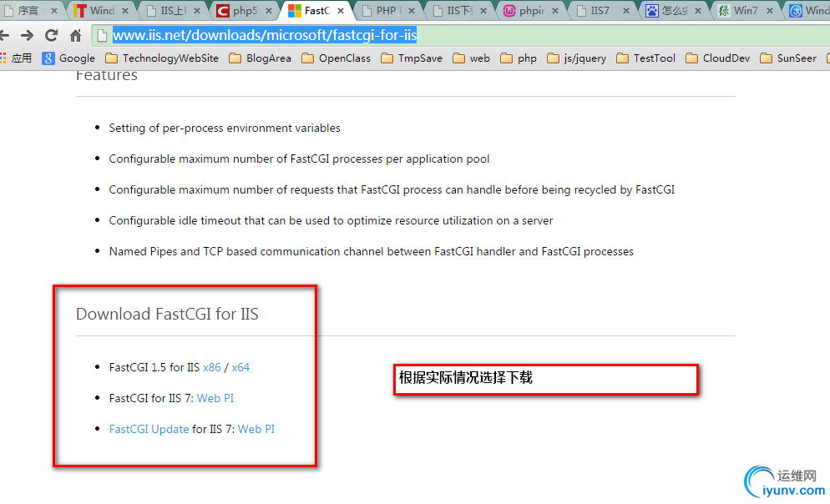Go forward with the browser forward arrow
830x504 pixels.
coord(27,35)
